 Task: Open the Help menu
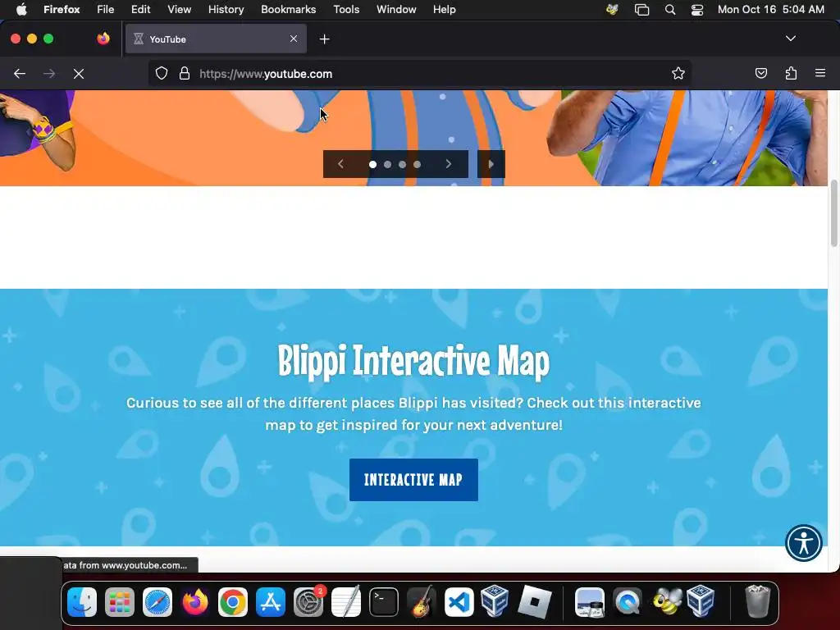(444, 10)
